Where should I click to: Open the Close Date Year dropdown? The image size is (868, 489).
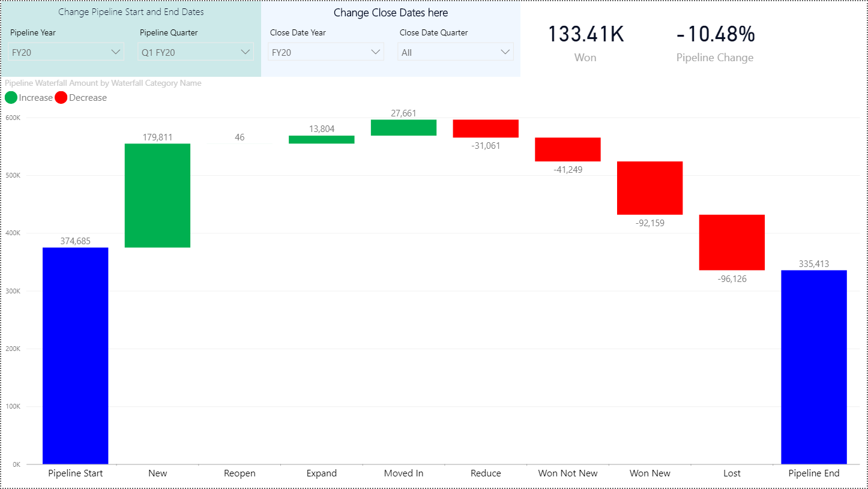click(326, 52)
